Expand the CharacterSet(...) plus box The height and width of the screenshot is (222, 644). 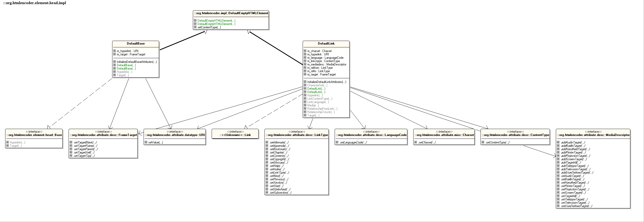[x=305, y=85]
